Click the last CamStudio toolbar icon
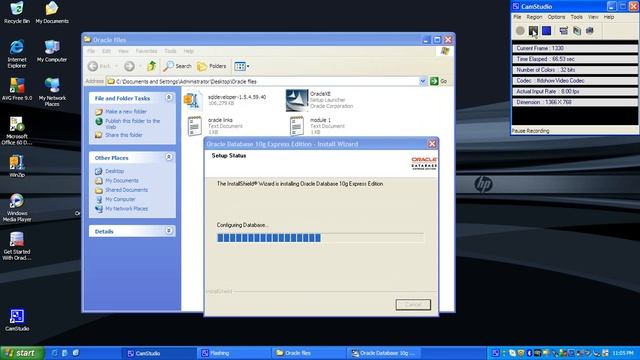The width and height of the screenshot is (640, 360). coord(590,31)
